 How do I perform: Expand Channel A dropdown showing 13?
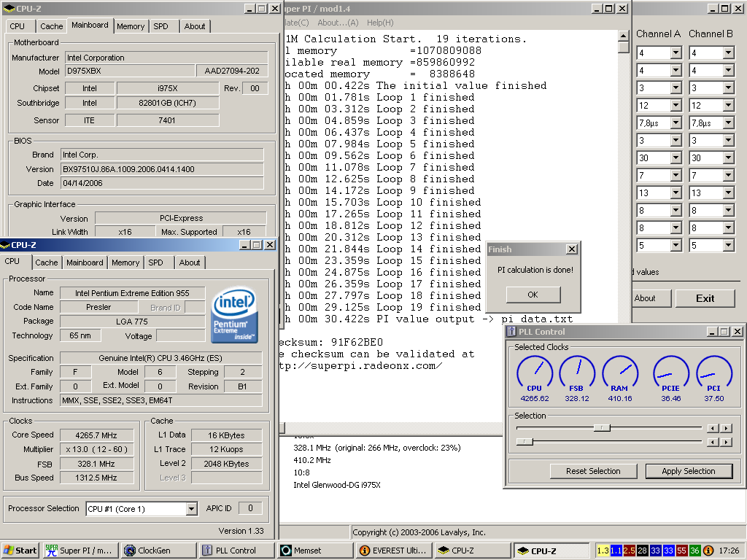point(676,192)
